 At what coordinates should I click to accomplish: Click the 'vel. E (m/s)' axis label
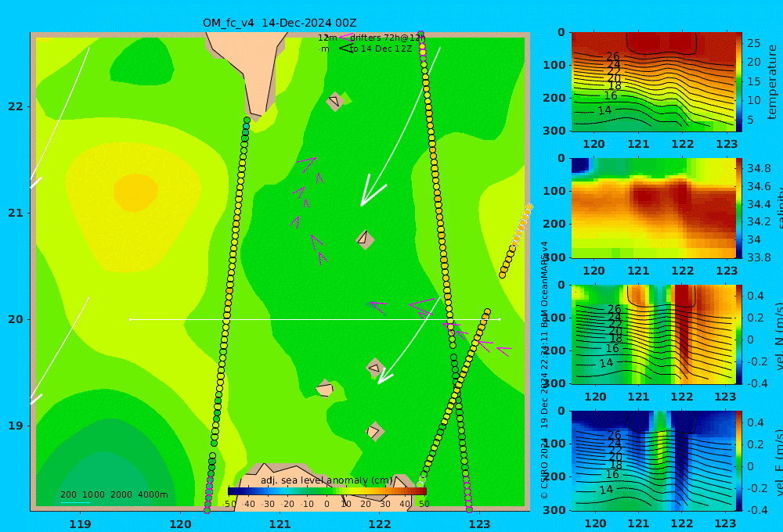[778, 462]
